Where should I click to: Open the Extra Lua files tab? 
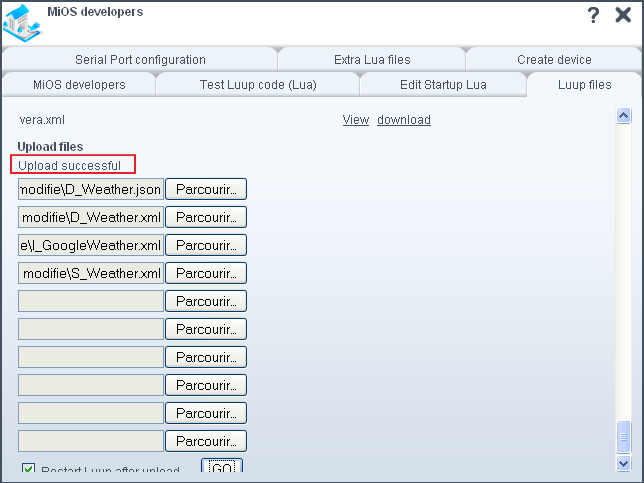click(x=372, y=60)
